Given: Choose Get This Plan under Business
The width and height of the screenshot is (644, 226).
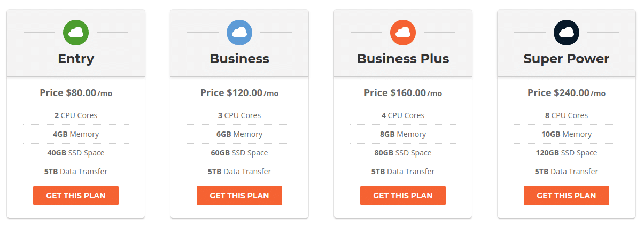Looking at the screenshot, I should [239, 196].
